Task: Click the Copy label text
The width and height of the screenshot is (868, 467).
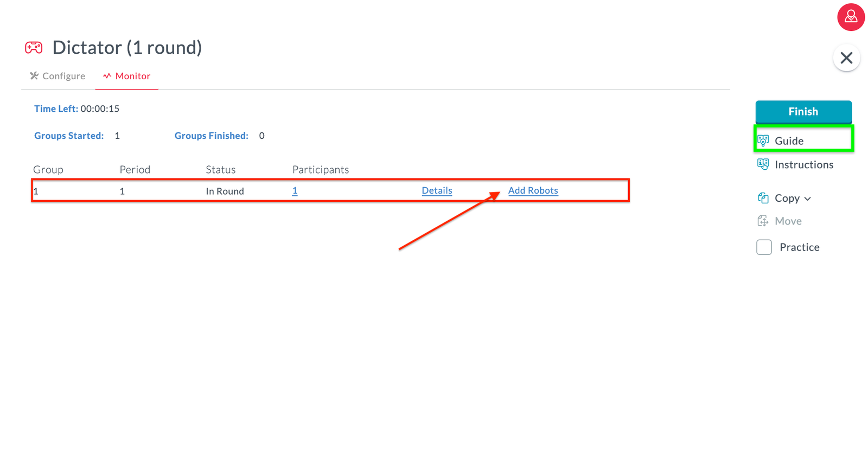Action: click(787, 199)
